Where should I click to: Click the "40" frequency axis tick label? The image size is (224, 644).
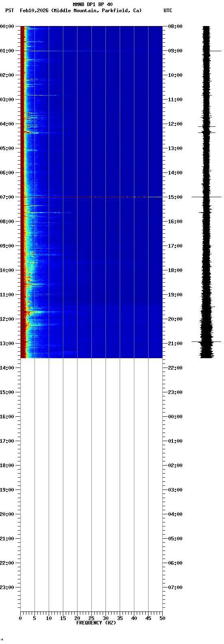pyautogui.click(x=134, y=618)
